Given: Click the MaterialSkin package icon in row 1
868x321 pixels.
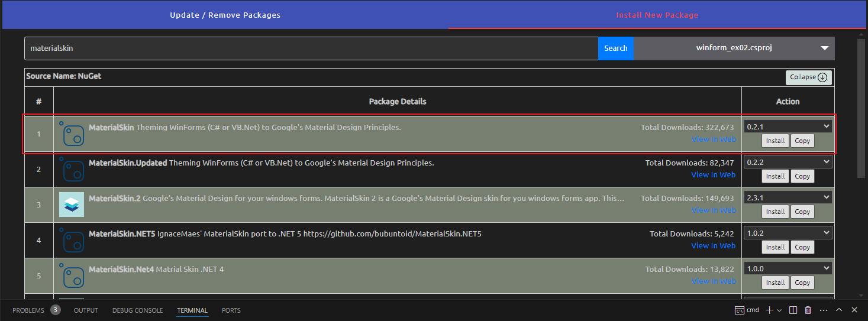Looking at the screenshot, I should tap(72, 134).
